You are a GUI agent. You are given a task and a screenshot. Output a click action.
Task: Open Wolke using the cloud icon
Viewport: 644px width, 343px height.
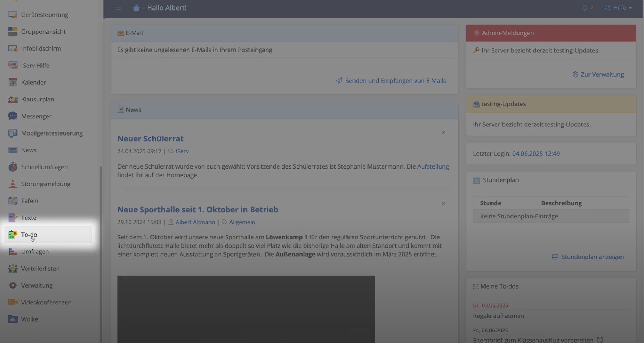(x=13, y=319)
